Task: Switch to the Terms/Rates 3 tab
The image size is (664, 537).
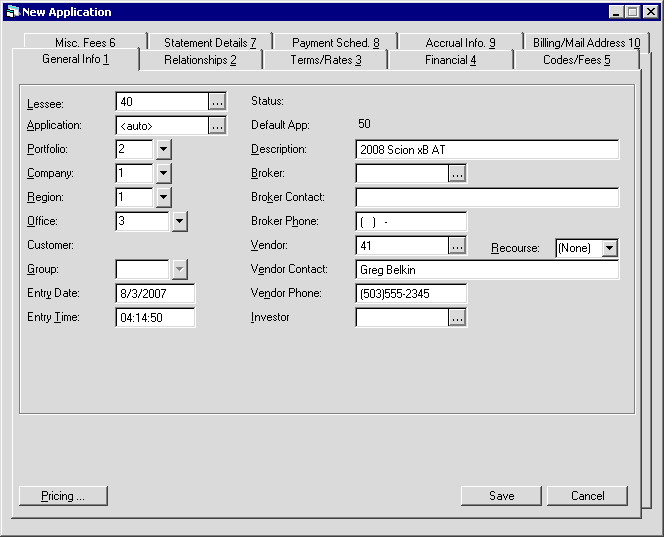Action: pos(326,60)
